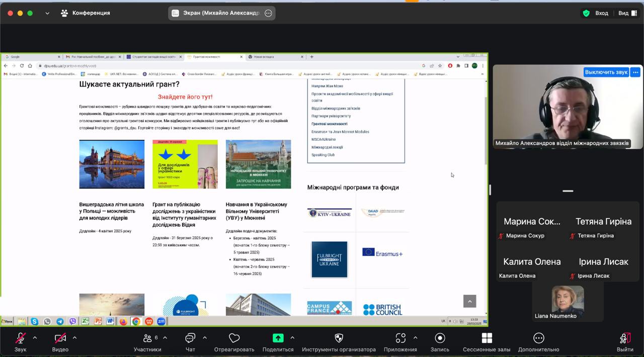644x357 pixels.
Task: Switch to the Грантові можливості browser tab
Action: (215, 57)
